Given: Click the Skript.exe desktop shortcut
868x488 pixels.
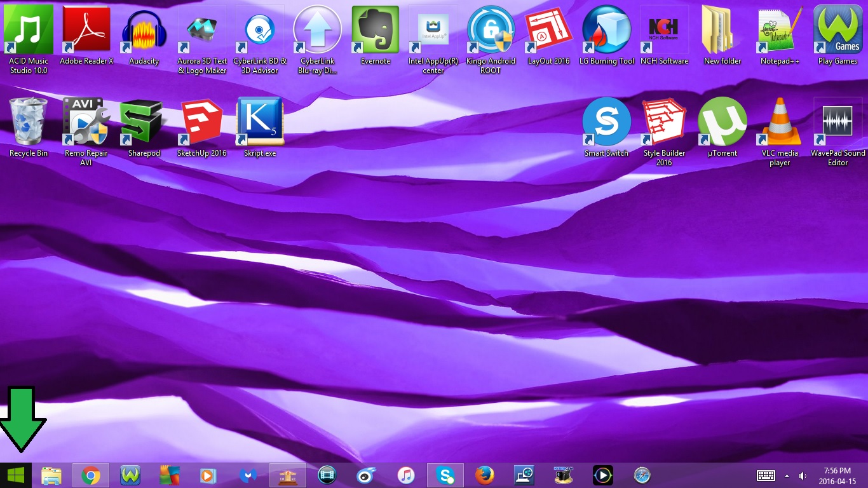Looking at the screenshot, I should point(260,128).
